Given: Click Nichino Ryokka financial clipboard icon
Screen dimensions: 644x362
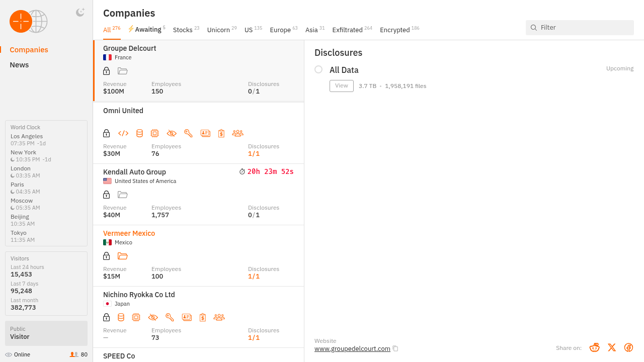Looking at the screenshot, I should click(202, 317).
